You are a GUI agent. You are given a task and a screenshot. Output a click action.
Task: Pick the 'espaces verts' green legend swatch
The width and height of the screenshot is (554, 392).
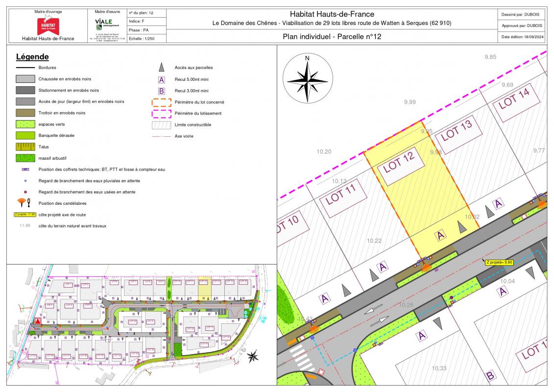pos(25,124)
